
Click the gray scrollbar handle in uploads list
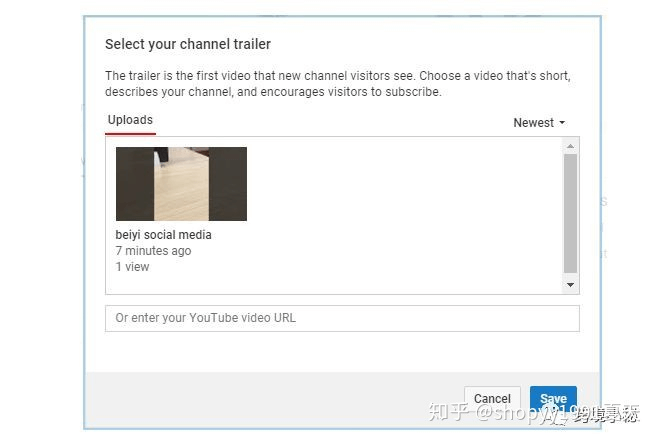point(570,212)
